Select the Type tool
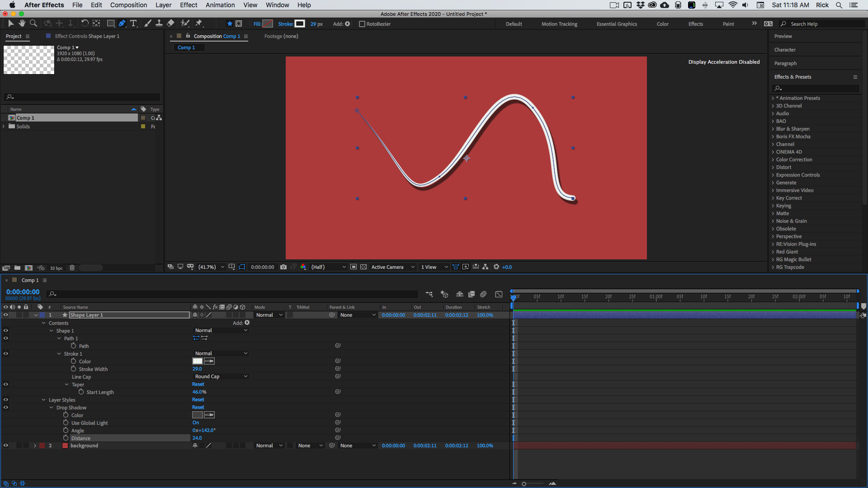This screenshot has height=488, width=868. [x=133, y=23]
